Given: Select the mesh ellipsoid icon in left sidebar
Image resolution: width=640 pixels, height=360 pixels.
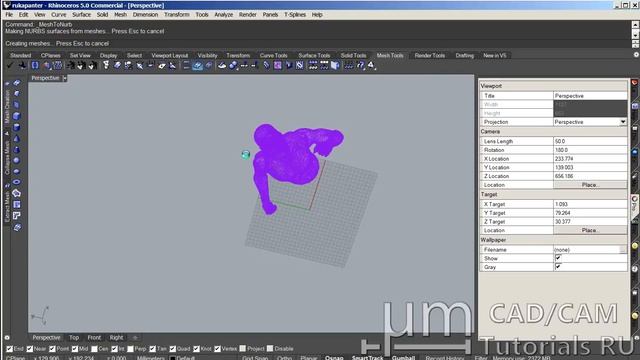Looking at the screenshot, I should click(x=16, y=171).
